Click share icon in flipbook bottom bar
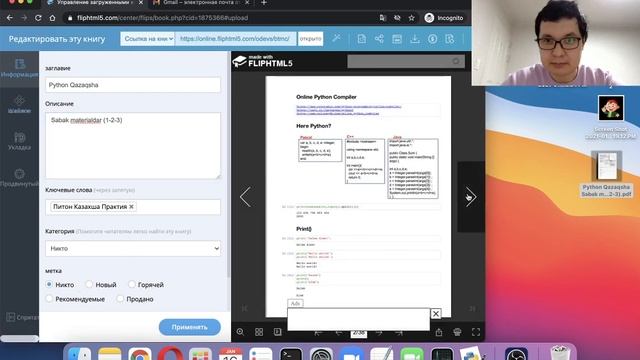The image size is (640, 360). pyautogui.click(x=439, y=332)
